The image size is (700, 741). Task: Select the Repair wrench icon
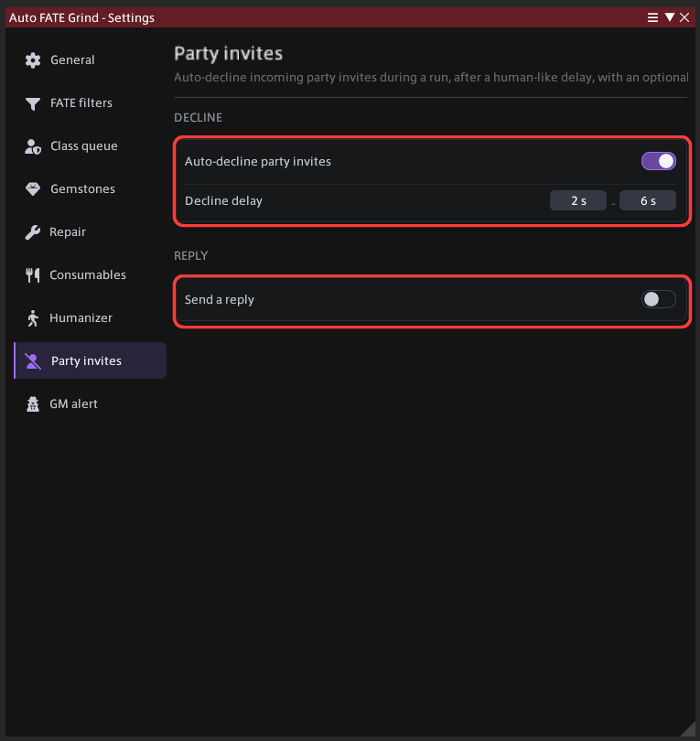pos(32,232)
